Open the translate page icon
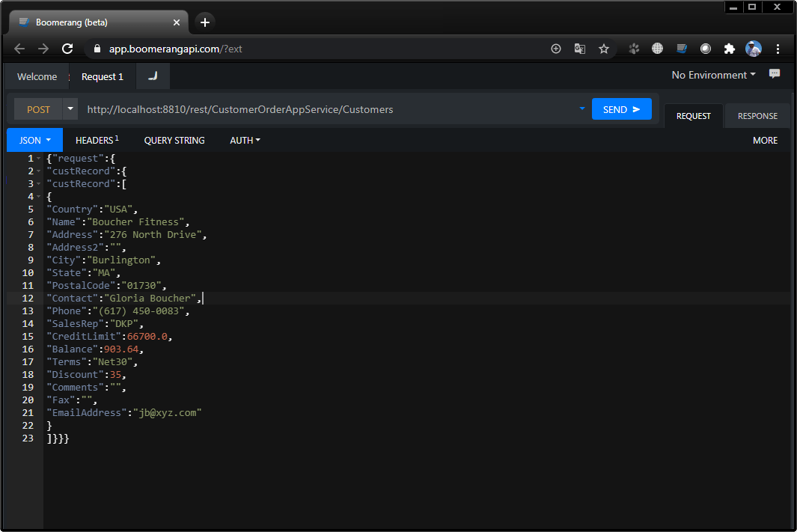 point(579,49)
